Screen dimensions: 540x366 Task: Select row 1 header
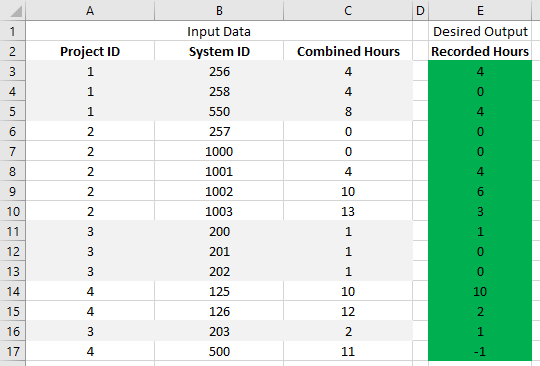[13, 31]
